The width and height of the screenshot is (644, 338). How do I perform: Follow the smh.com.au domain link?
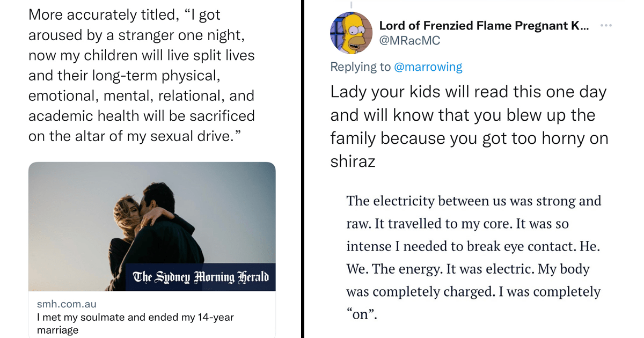66,304
